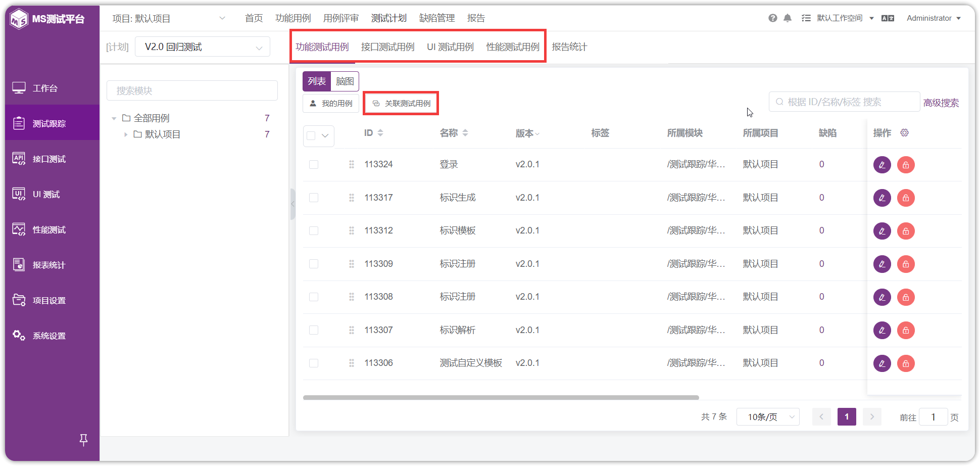The height and width of the screenshot is (466, 980).
Task: Open the UI 测试 sidebar item
Action: 53,194
